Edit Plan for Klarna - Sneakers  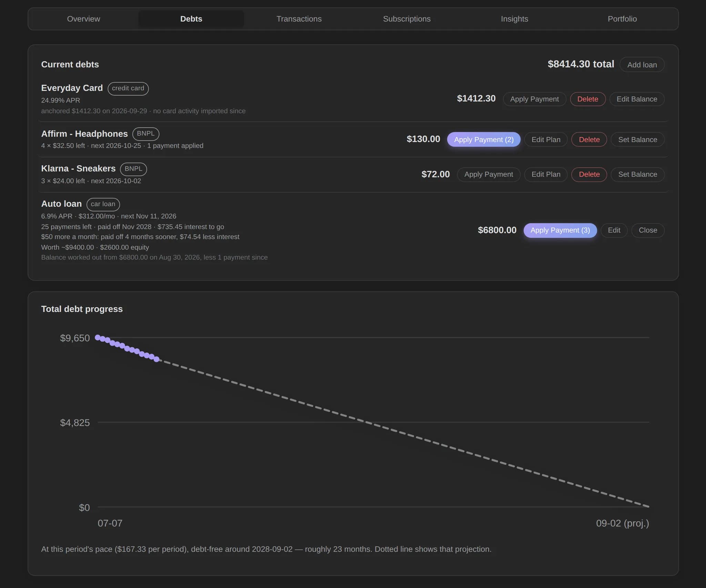pos(546,174)
